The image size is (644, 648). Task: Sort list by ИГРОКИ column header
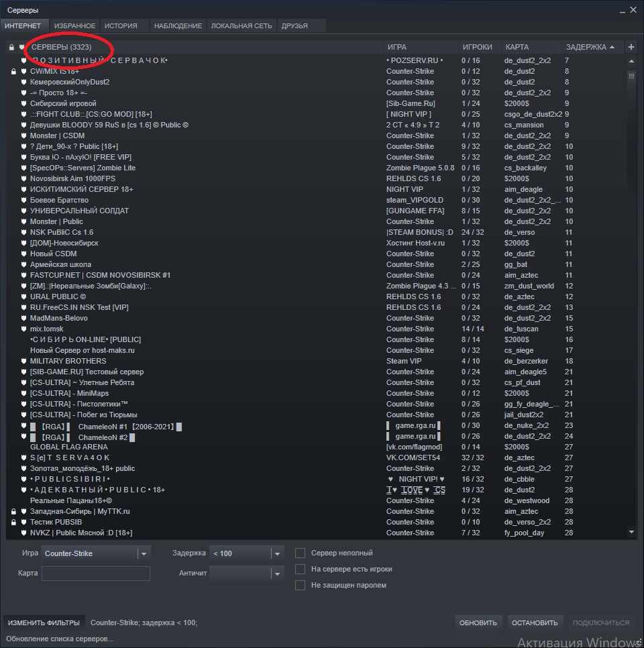pyautogui.click(x=478, y=47)
